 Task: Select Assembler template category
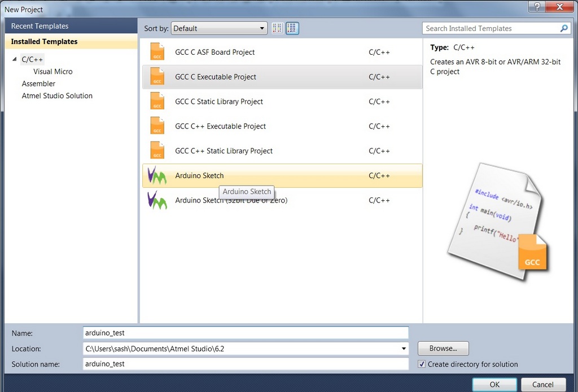38,83
